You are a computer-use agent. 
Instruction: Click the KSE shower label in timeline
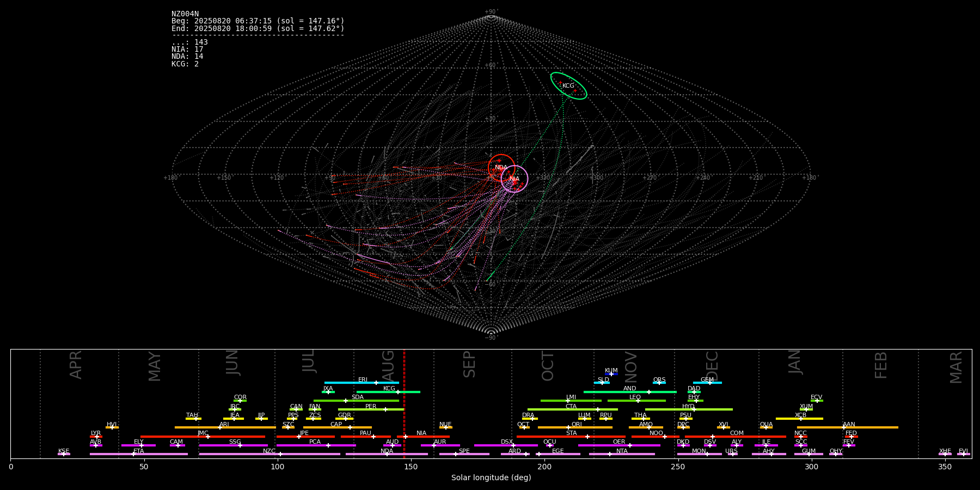click(x=64, y=451)
